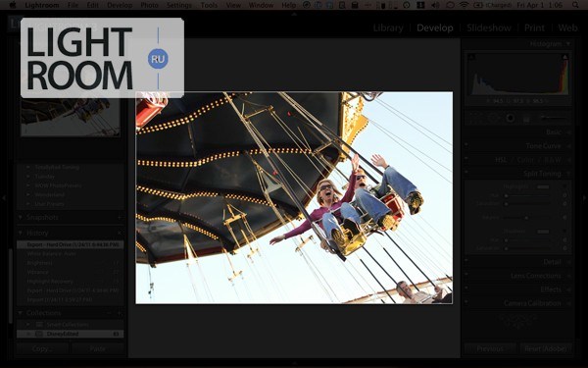Viewport: 588px width, 368px height.
Task: Switch to the Library module
Action: (x=388, y=27)
